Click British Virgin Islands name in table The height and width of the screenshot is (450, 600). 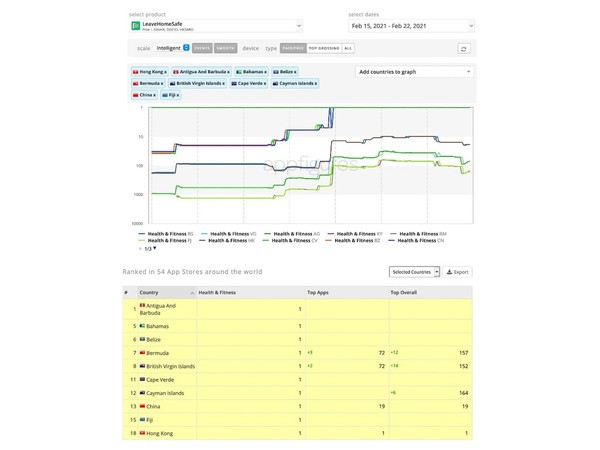click(x=171, y=367)
